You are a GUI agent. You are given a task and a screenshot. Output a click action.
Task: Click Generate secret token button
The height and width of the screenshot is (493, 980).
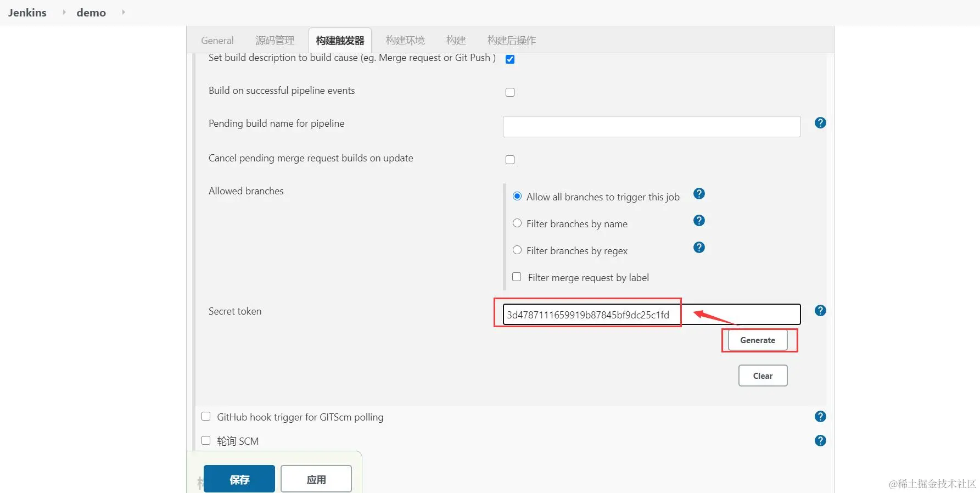tap(758, 340)
